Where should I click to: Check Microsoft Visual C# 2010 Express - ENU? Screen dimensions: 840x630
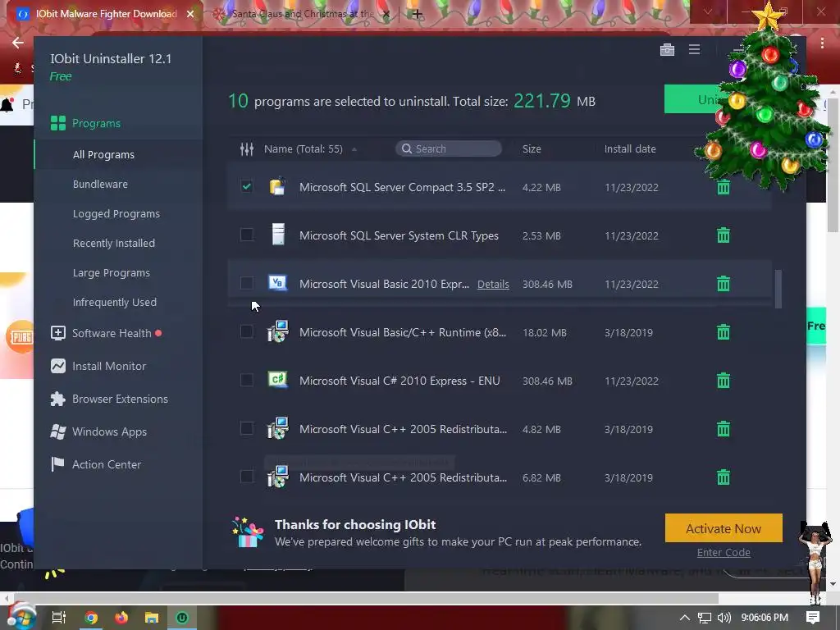point(246,380)
